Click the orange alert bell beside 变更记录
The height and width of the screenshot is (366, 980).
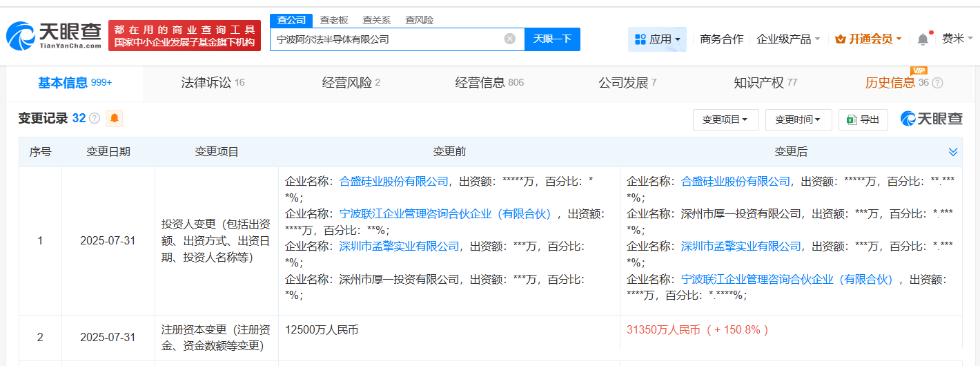point(114,118)
